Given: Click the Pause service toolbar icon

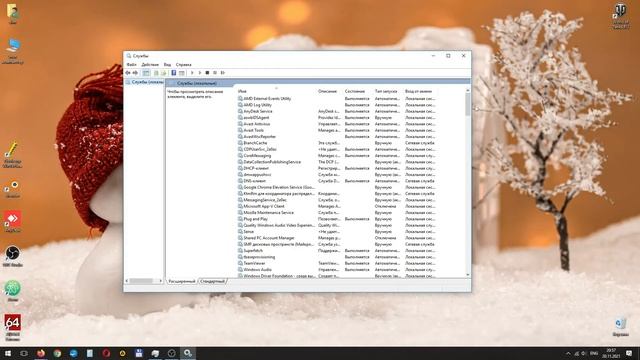Looking at the screenshot, I should (x=215, y=73).
